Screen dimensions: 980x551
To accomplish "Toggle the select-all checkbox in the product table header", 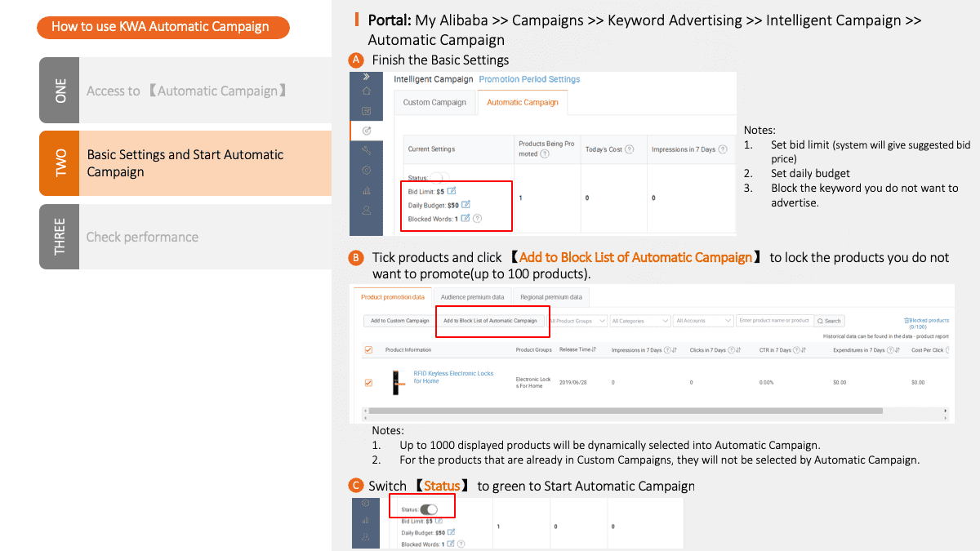I will [368, 350].
